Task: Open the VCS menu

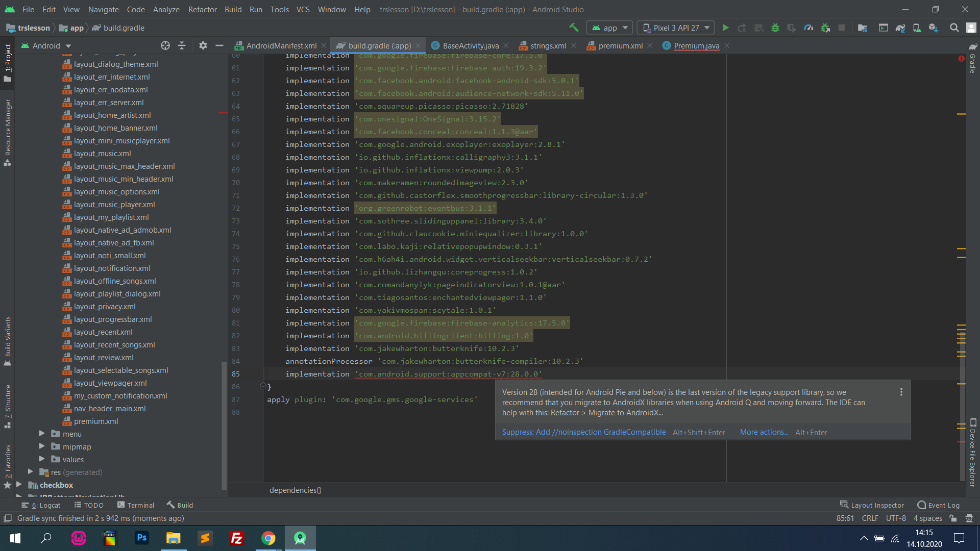Action: 303,9
